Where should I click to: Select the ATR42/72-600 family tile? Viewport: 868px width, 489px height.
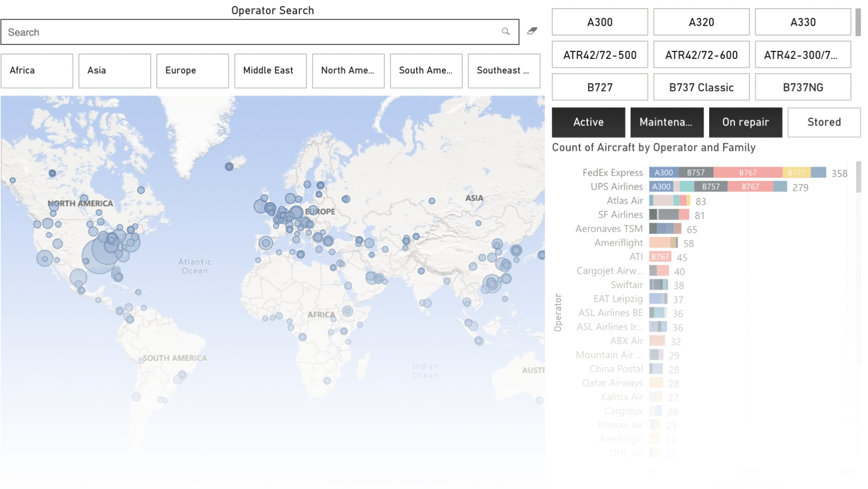701,55
